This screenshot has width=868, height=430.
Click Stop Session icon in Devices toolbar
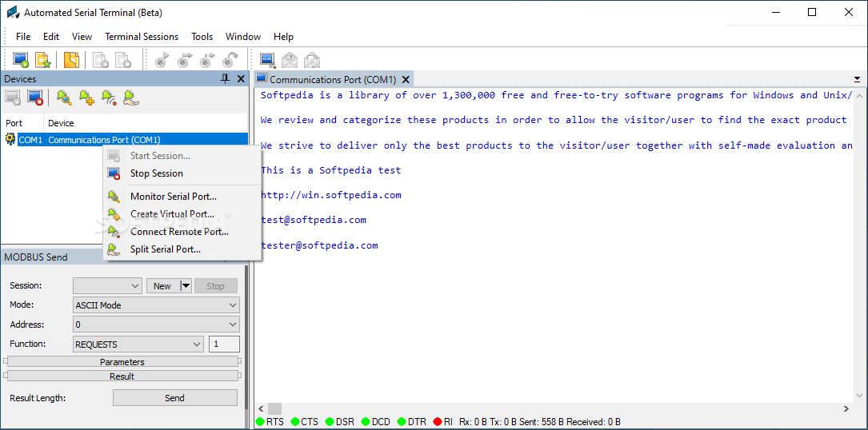(x=35, y=98)
